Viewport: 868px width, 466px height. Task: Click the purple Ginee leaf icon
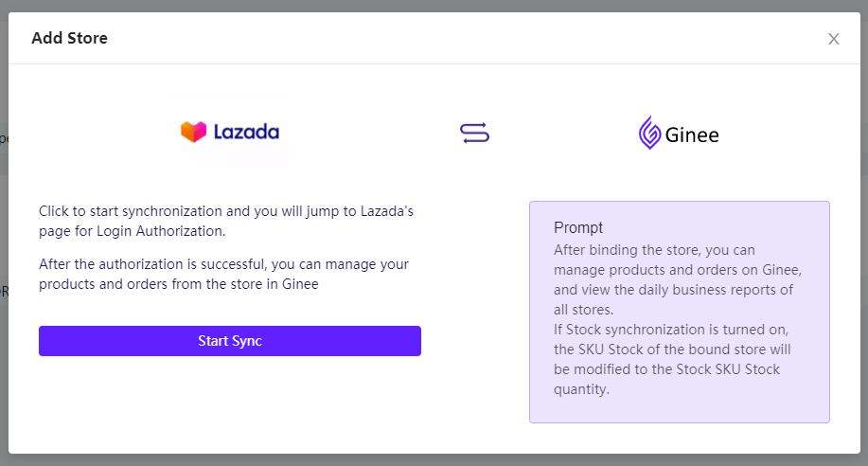click(649, 133)
